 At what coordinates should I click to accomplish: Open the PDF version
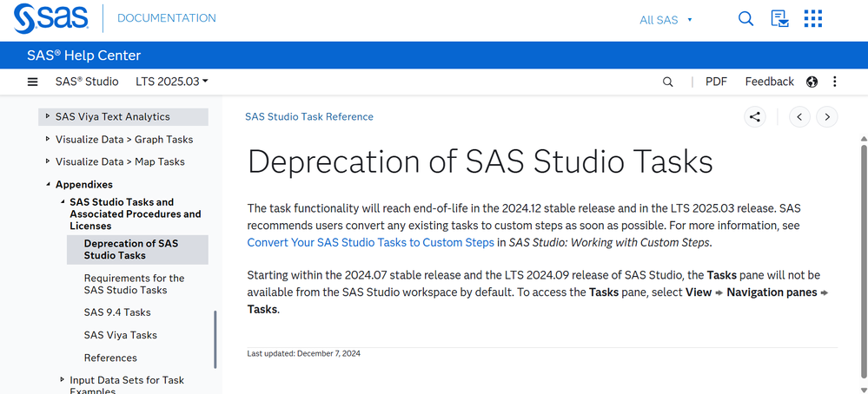(716, 82)
